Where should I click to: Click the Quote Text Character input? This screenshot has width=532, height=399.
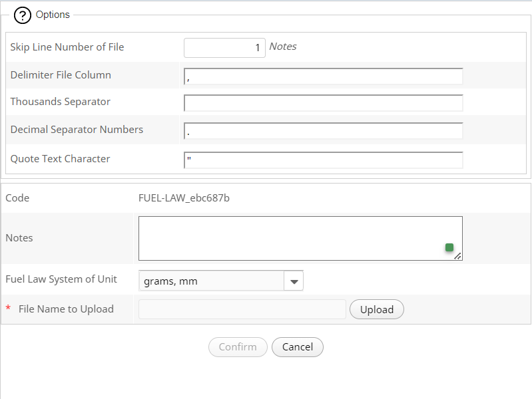[x=323, y=160]
